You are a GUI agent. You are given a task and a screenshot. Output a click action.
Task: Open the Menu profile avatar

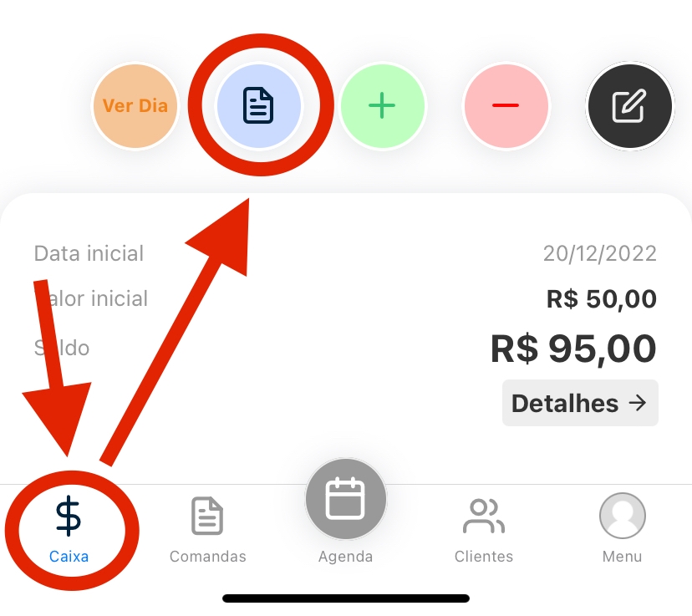pyautogui.click(x=623, y=516)
